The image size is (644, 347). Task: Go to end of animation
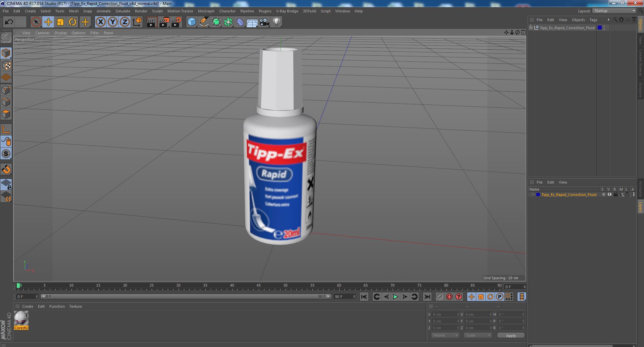[427, 297]
